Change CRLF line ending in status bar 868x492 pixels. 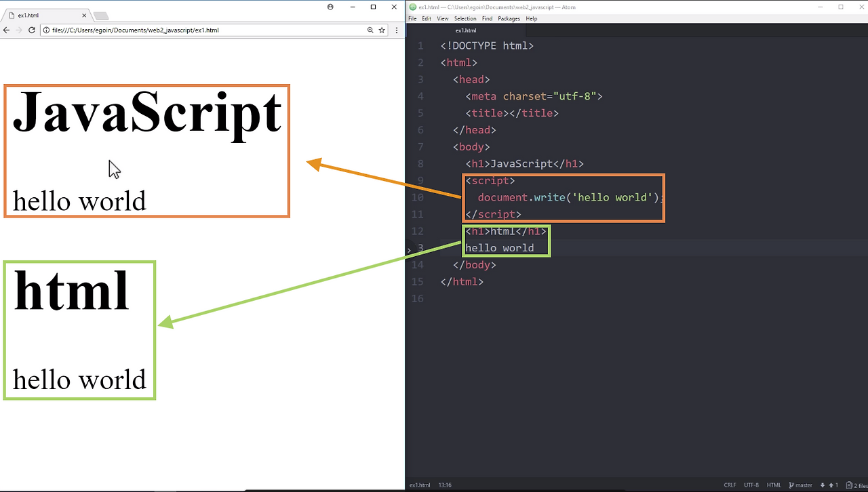[730, 485]
